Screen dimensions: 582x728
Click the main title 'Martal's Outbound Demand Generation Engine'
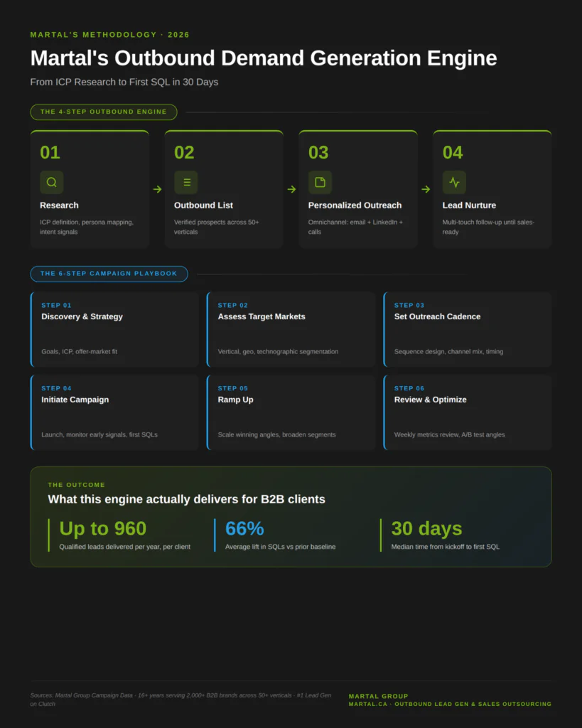(264, 58)
